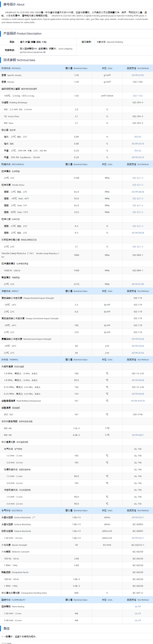Click the 牌号简介 About section heading
The height and width of the screenshot is (644, 153).
(14, 4)
